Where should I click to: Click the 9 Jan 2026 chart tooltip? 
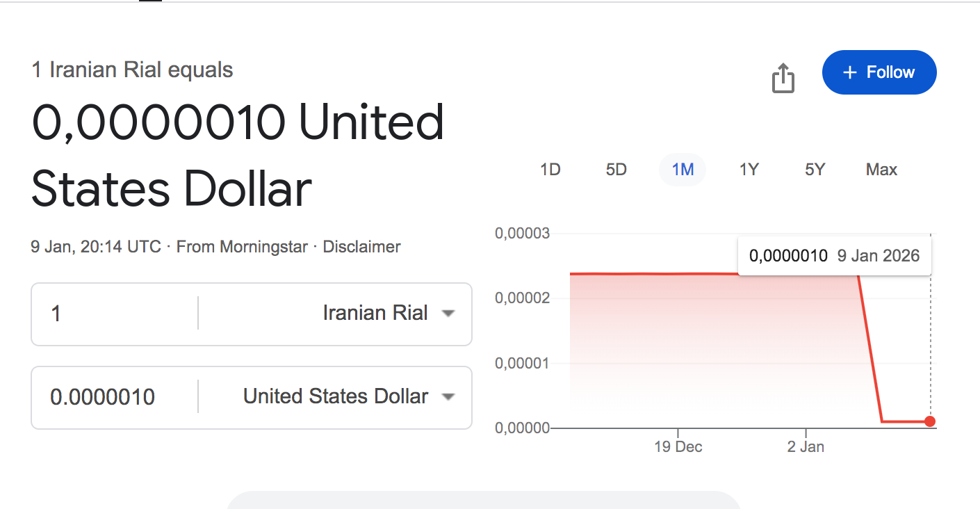[x=834, y=256]
